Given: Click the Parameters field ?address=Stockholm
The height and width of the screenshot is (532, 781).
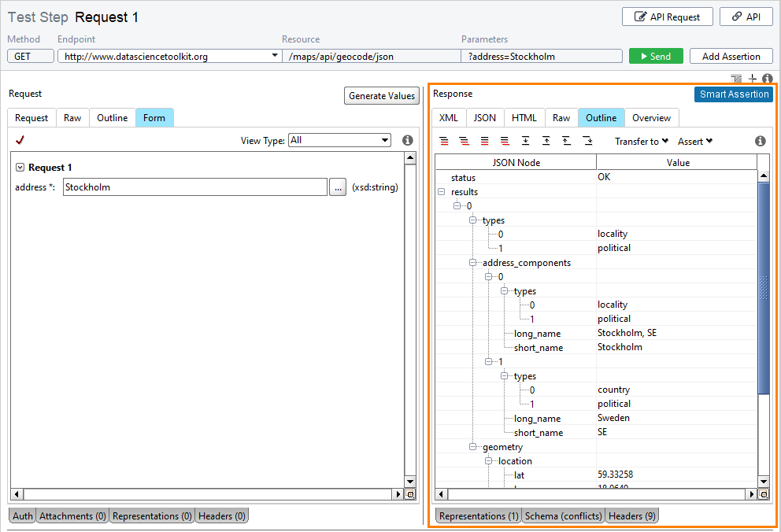Looking at the screenshot, I should (x=542, y=56).
